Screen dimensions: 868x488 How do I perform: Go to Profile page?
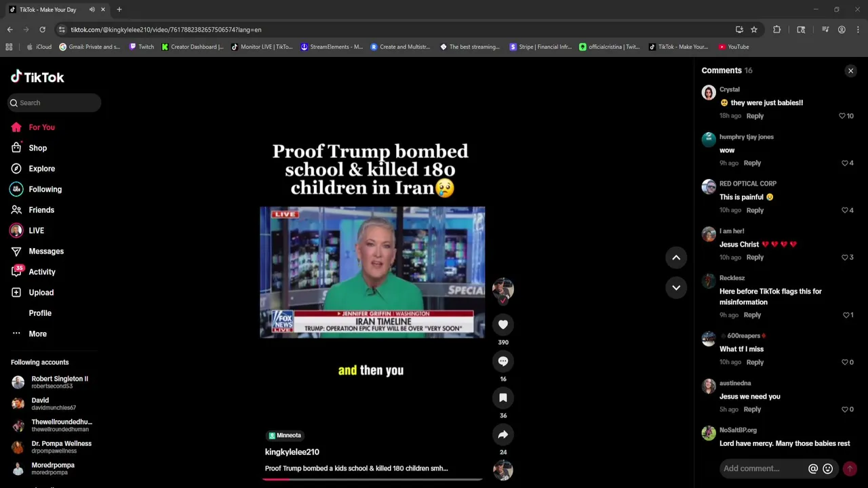point(40,313)
